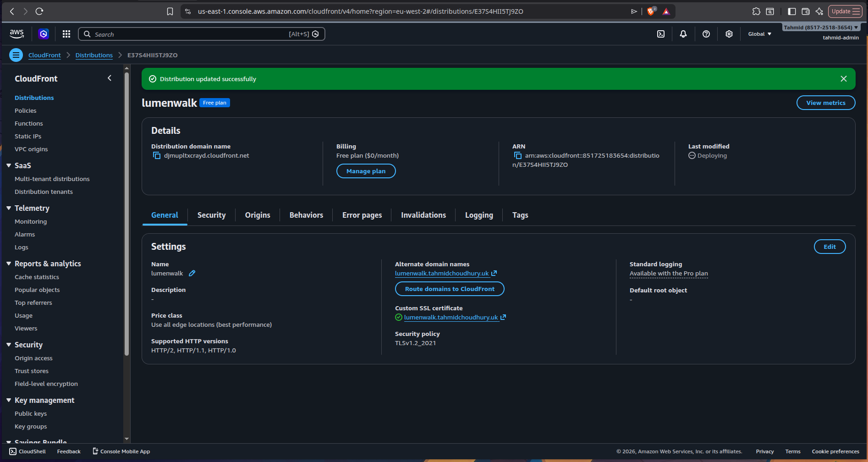868x462 pixels.
Task: Bookmark this page in the browser
Action: (x=170, y=11)
